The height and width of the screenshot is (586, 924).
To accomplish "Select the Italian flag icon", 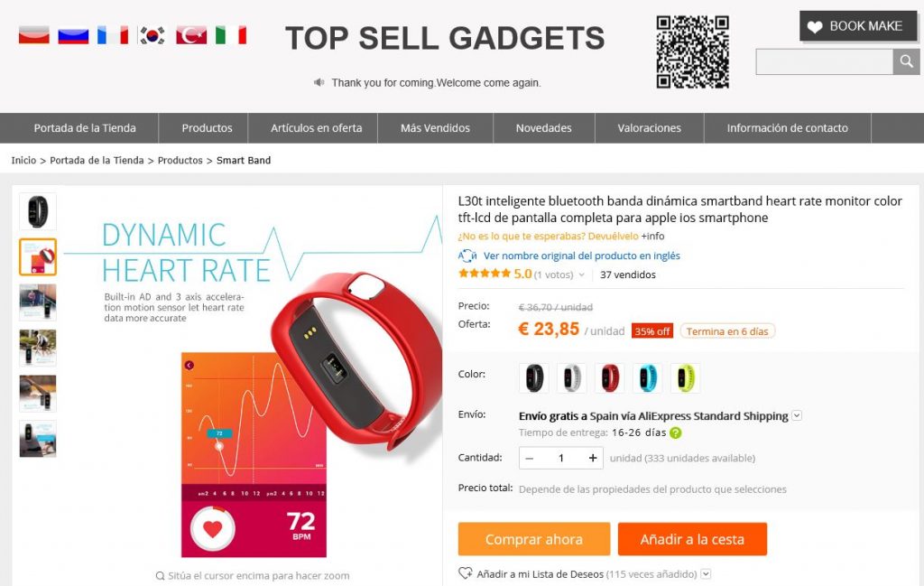I will (x=230, y=35).
